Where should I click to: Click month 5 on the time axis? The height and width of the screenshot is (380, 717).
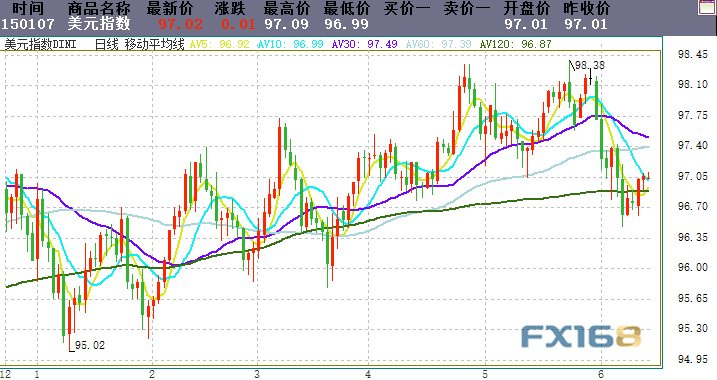[x=485, y=375]
